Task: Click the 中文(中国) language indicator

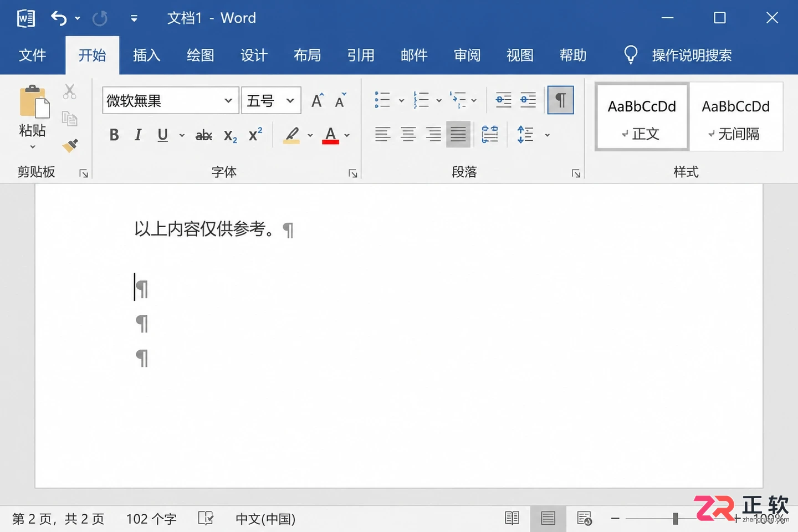Action: coord(265,519)
